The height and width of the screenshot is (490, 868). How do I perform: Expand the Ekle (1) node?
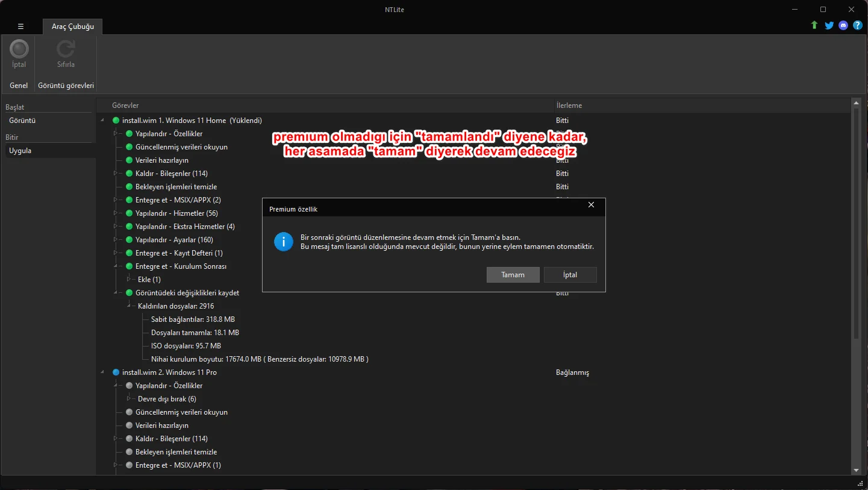click(130, 280)
